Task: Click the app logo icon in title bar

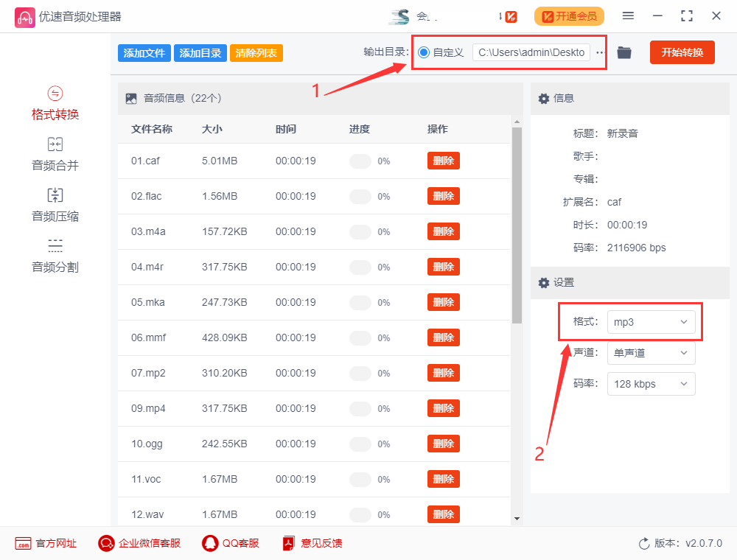Action: [24, 18]
